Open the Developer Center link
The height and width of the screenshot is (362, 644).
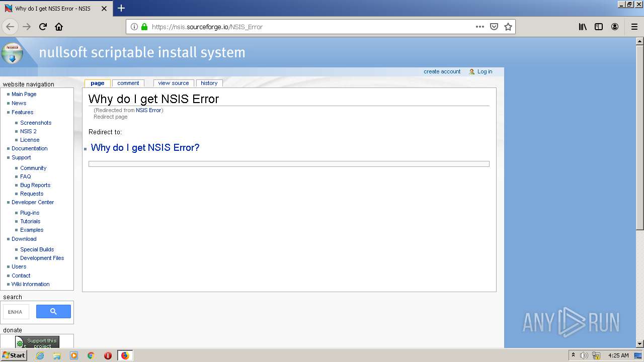pos(33,202)
